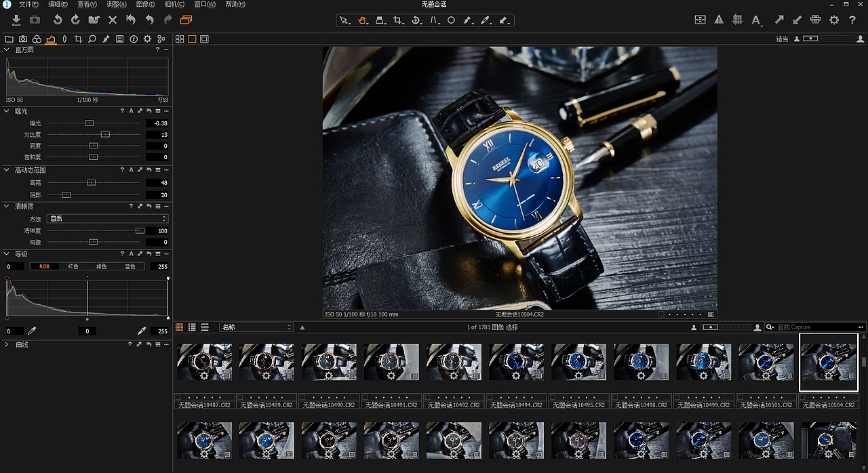Switch browser to list view
Viewport: 868px width, 473px height.
point(192,327)
